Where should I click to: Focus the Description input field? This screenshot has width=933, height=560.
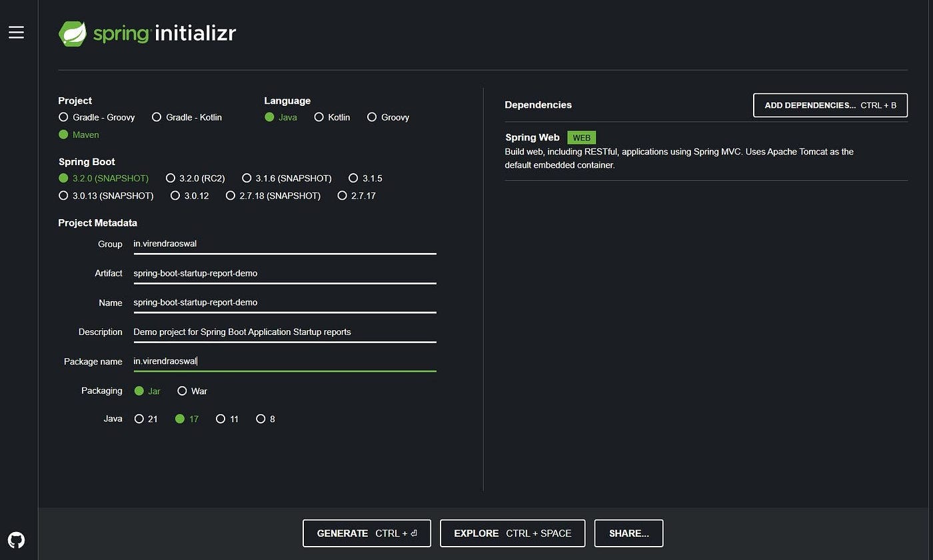point(285,332)
